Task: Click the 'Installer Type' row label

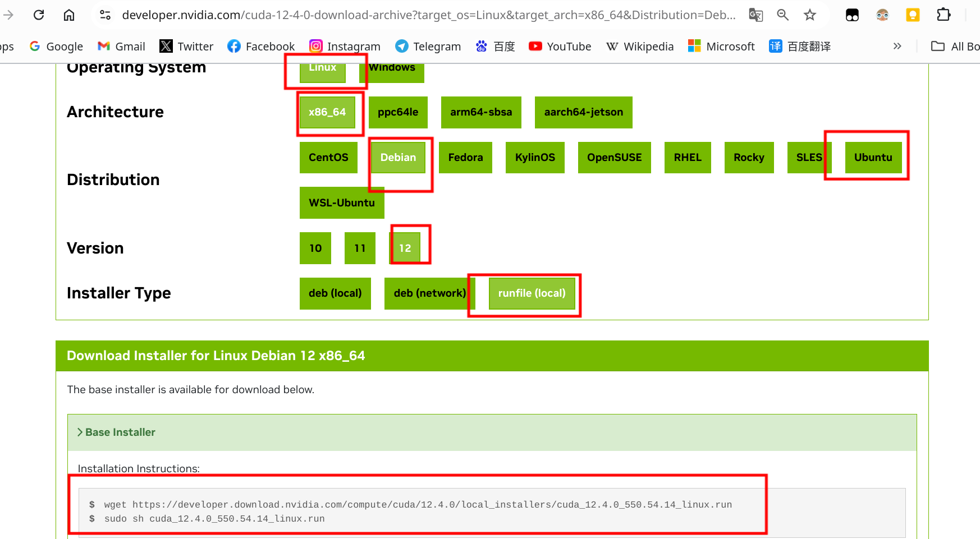Action: (119, 293)
